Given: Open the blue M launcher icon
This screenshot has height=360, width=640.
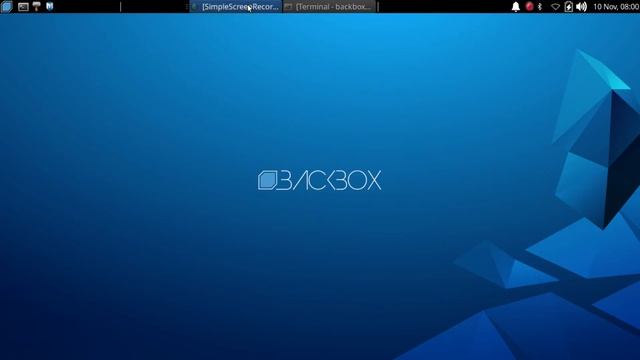Looking at the screenshot, I should click(50, 6).
